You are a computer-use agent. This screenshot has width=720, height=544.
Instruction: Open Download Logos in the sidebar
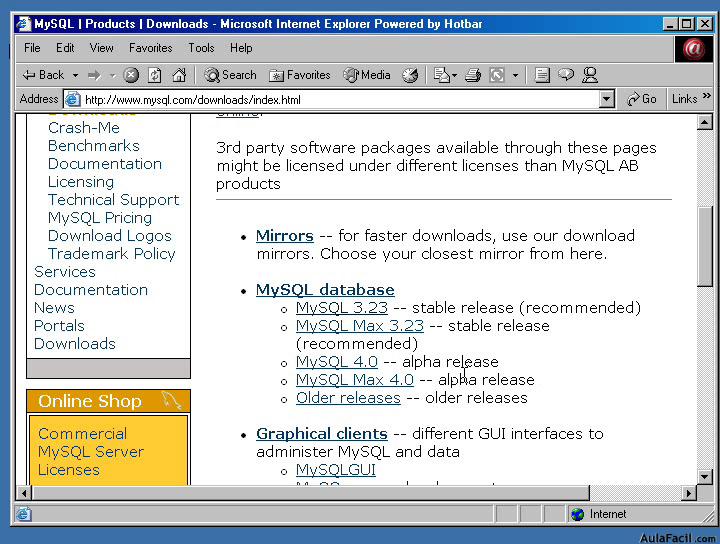[x=110, y=236]
